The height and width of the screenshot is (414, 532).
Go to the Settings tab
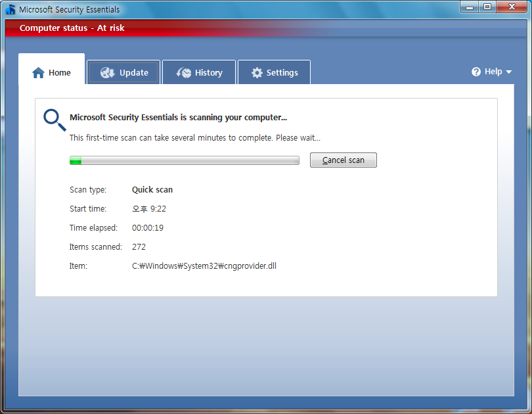[274, 72]
